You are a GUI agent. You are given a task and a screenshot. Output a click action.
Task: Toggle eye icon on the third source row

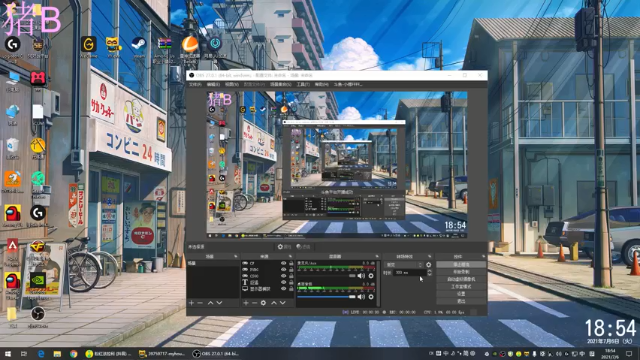coord(283,276)
